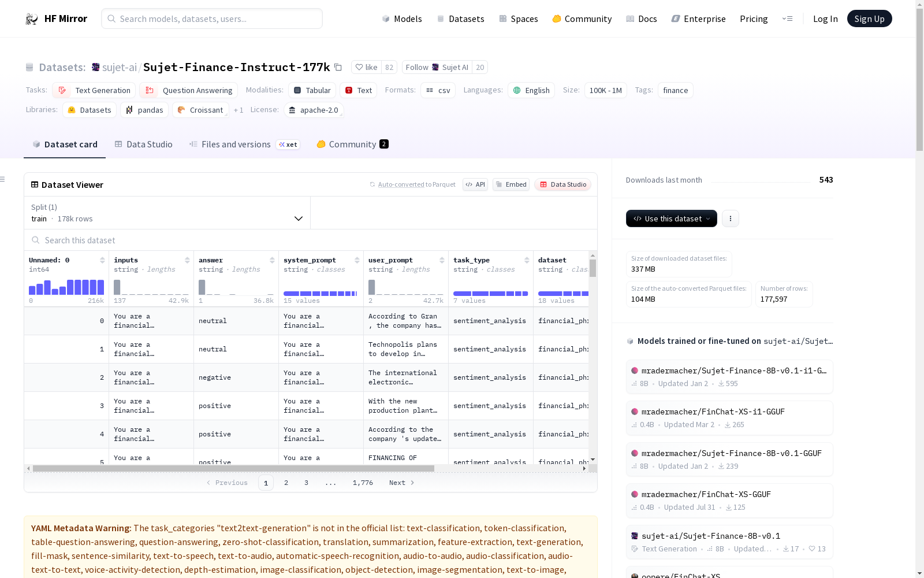Open the three-dot dataset options menu
Screen dimensions: 924x578
(x=731, y=218)
